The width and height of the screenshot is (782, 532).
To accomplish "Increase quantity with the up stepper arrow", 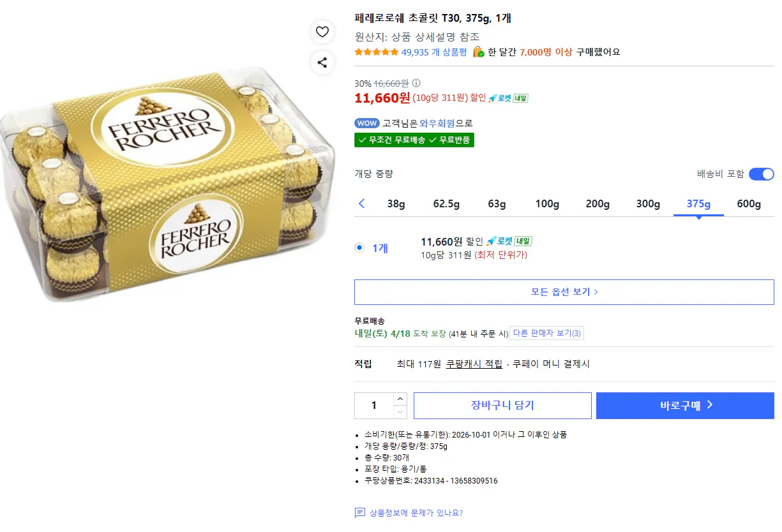I will pos(401,399).
